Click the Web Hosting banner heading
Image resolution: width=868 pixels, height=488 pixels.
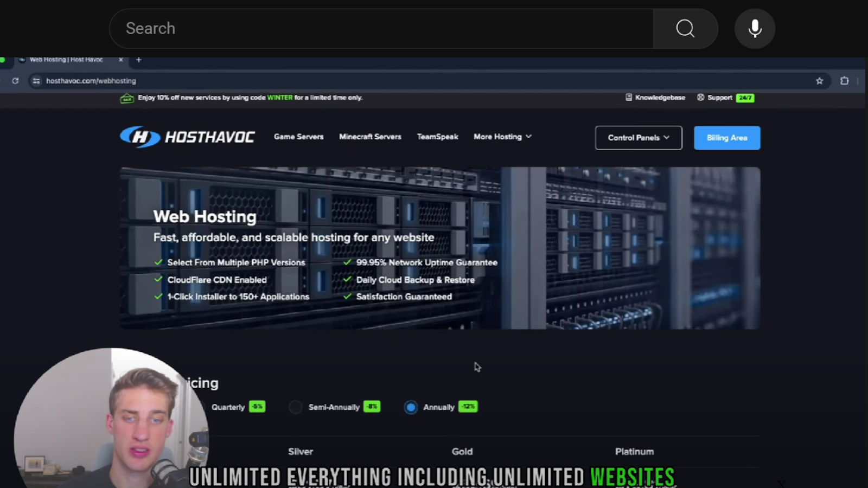point(205,216)
